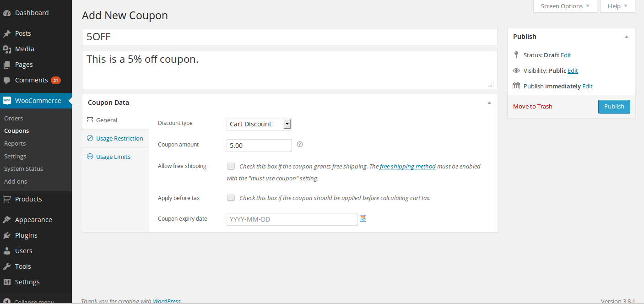
Task: Collapse the Coupon Data panel arrow
Action: coord(489,103)
